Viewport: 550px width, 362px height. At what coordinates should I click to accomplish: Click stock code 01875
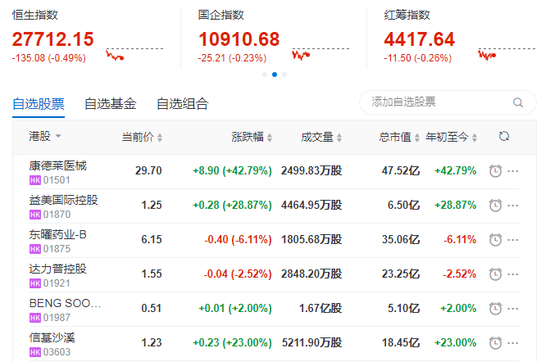pyautogui.click(x=56, y=249)
